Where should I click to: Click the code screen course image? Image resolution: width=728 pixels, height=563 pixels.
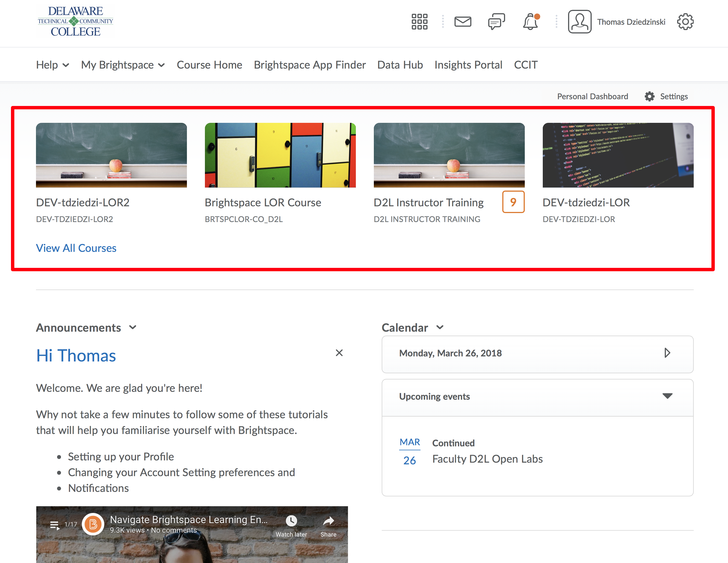618,155
